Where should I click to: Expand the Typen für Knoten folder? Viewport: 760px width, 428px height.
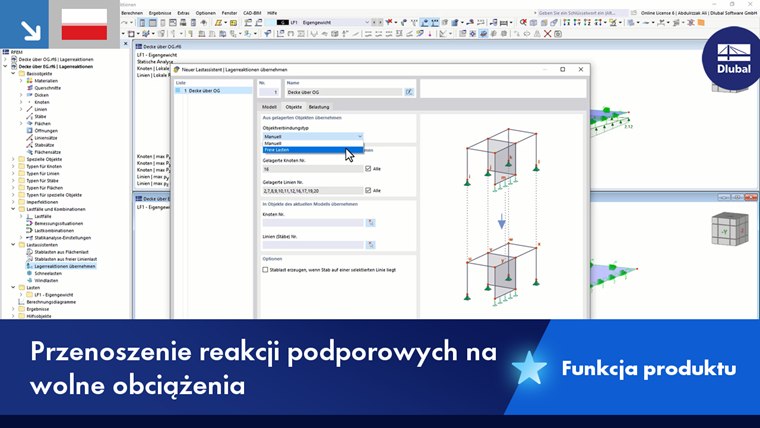13,166
